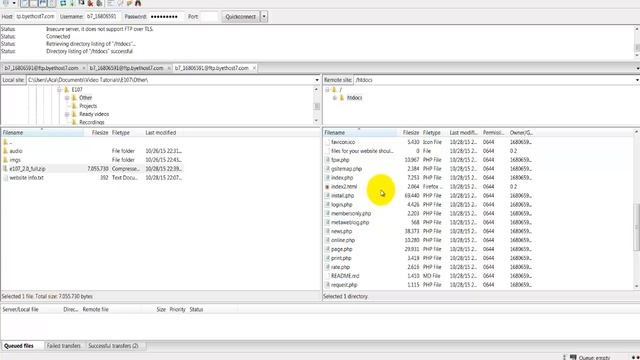Image resolution: width=640 pixels, height=360 pixels.
Task: Sort local files by Filename column
Action: 42,133
